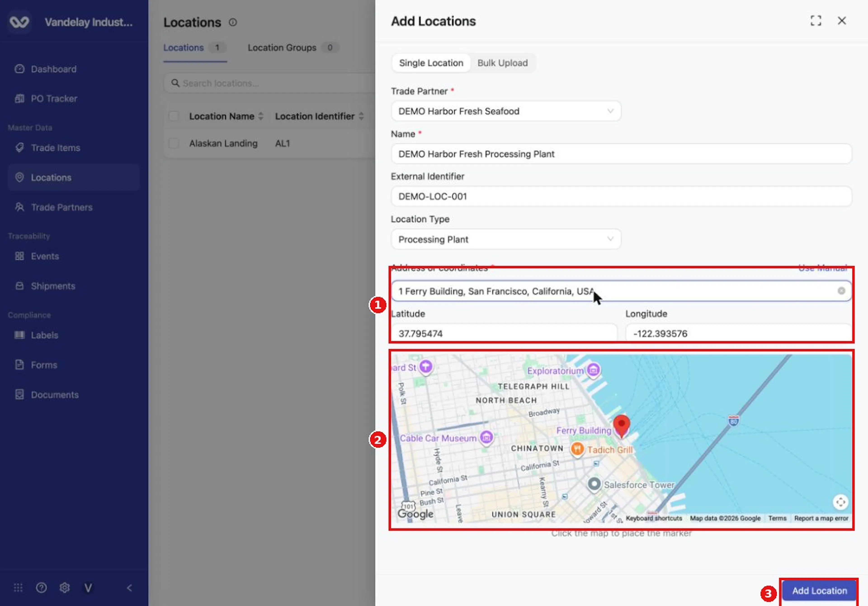Expand Add Locations panel to fullscreen
The image size is (868, 606).
[x=816, y=21]
